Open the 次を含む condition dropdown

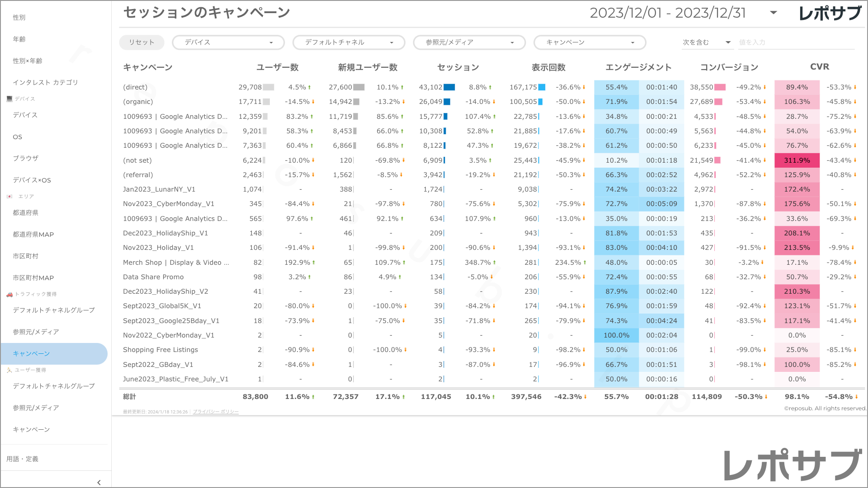[728, 42]
